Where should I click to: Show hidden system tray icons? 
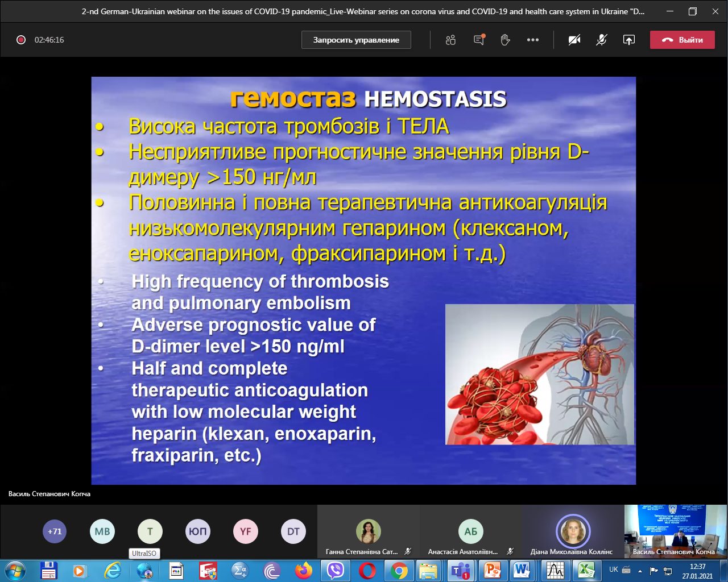(640, 570)
